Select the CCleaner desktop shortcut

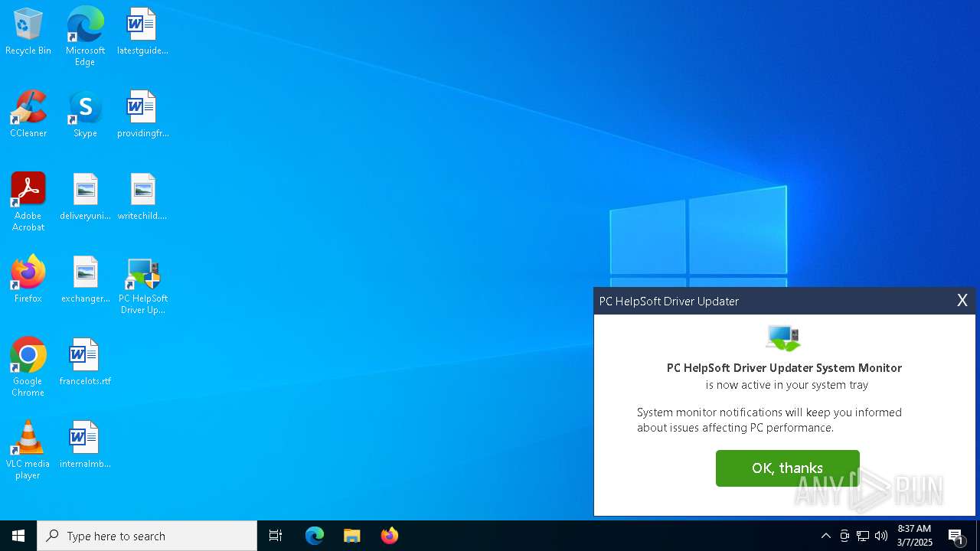click(28, 115)
